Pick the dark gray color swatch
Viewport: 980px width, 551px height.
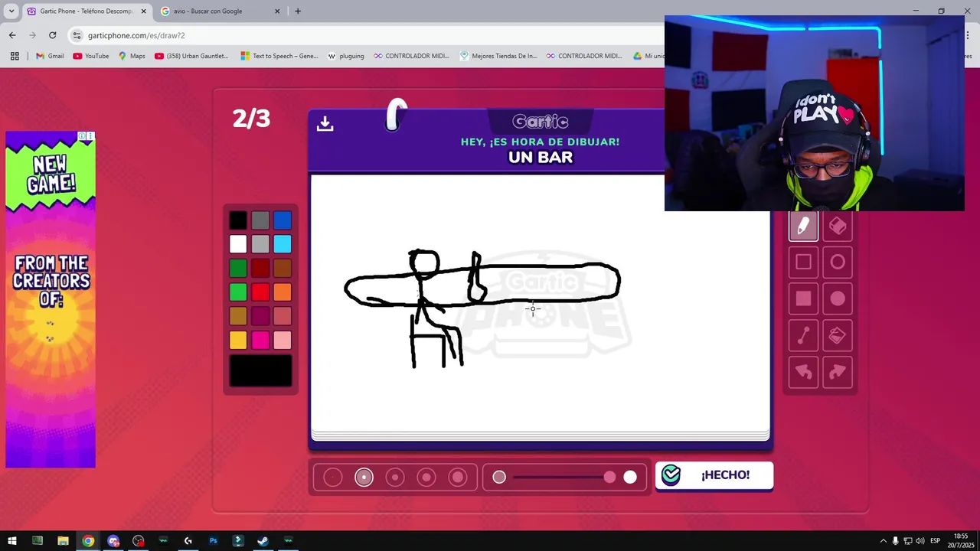[x=260, y=220]
